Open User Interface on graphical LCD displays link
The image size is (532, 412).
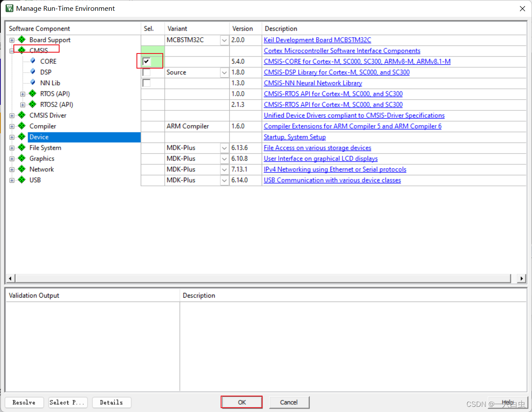[x=321, y=158]
